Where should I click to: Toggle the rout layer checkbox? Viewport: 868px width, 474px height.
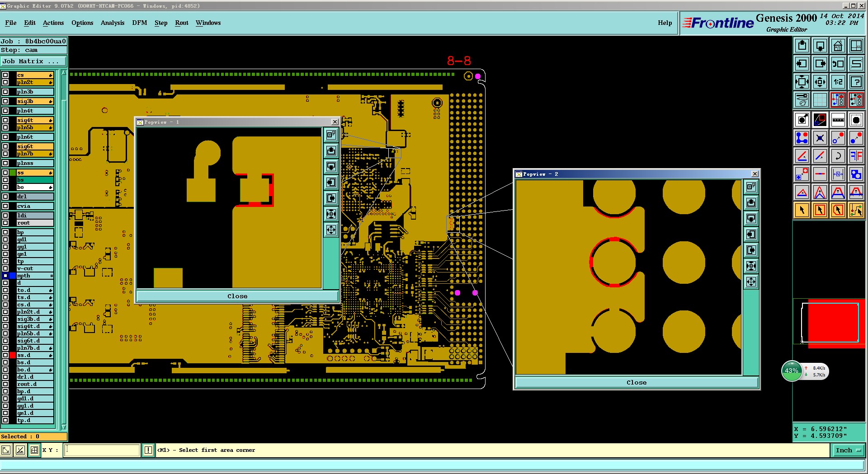5,223
